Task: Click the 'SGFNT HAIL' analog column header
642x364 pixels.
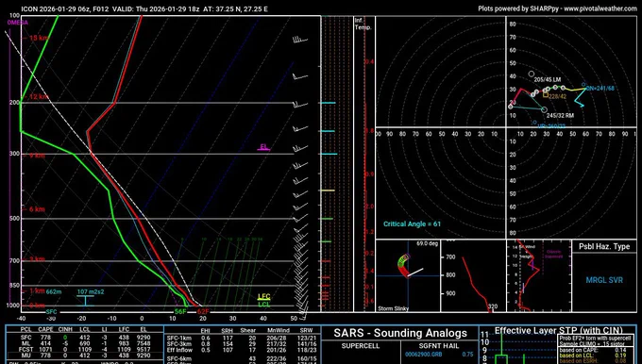Action: click(x=439, y=346)
